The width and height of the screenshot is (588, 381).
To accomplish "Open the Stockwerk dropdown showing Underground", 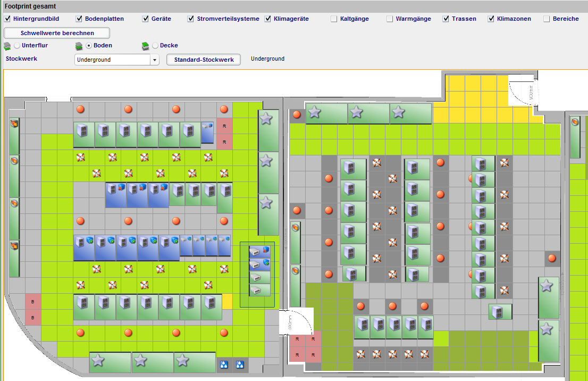I will [x=155, y=60].
